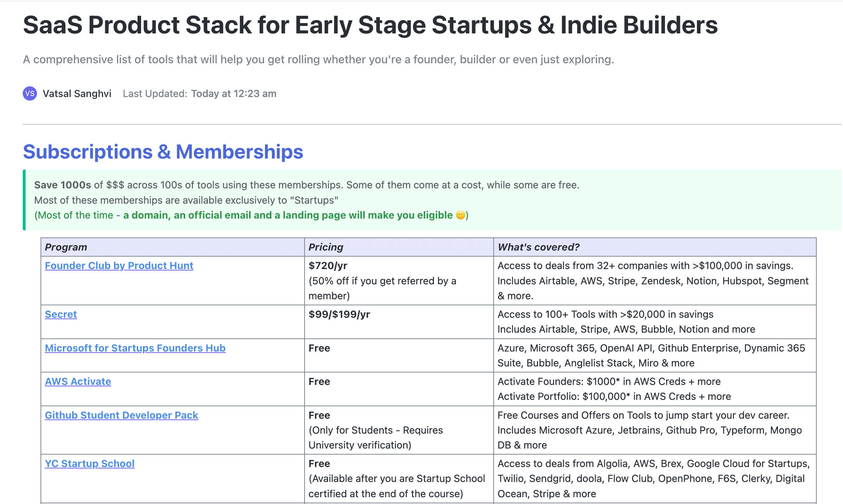Click the What's covered? column header
843x504 pixels.
[x=538, y=247]
